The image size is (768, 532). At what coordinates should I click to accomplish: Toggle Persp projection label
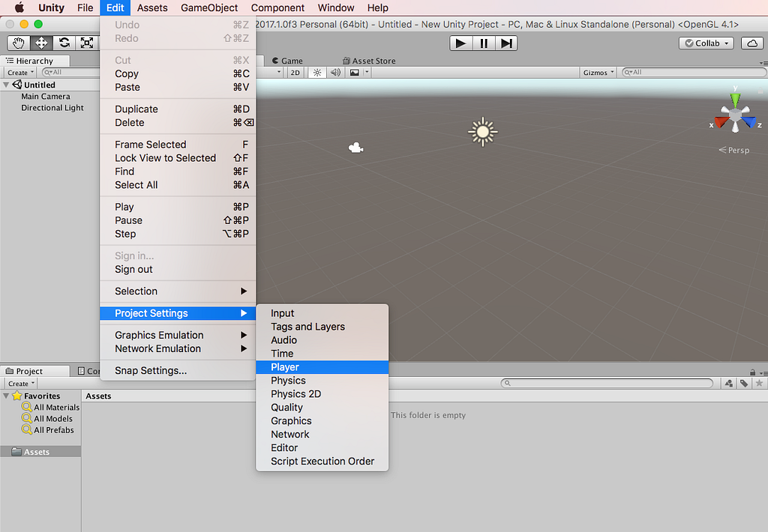pyautogui.click(x=734, y=151)
